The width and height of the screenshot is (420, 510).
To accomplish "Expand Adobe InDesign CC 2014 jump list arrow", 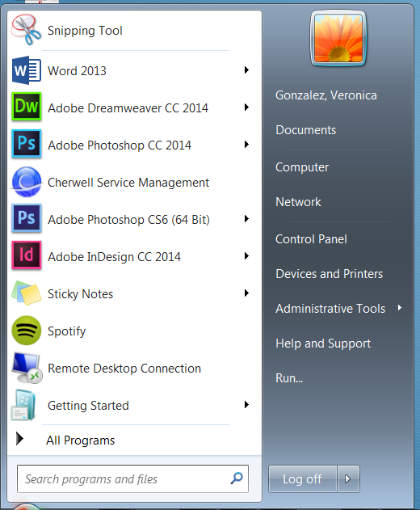I will [246, 256].
